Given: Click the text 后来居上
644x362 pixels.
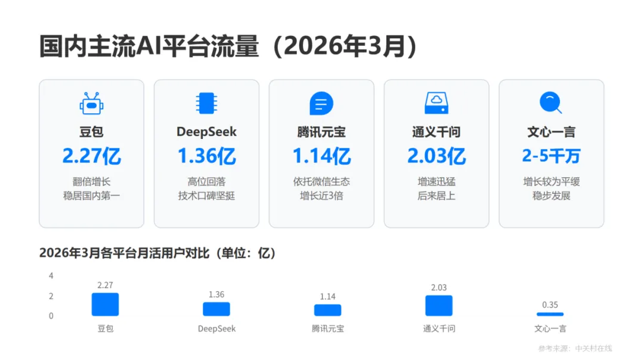Looking at the screenshot, I should (x=436, y=196).
